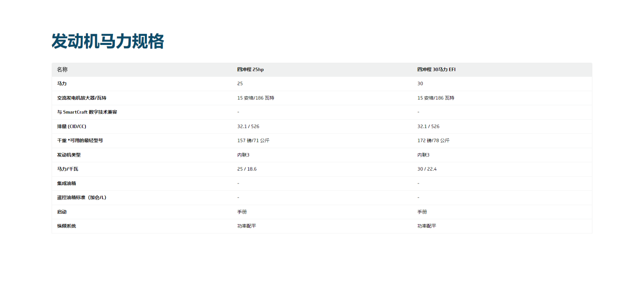Click 功率配平 in the 25hp column

coord(246,226)
